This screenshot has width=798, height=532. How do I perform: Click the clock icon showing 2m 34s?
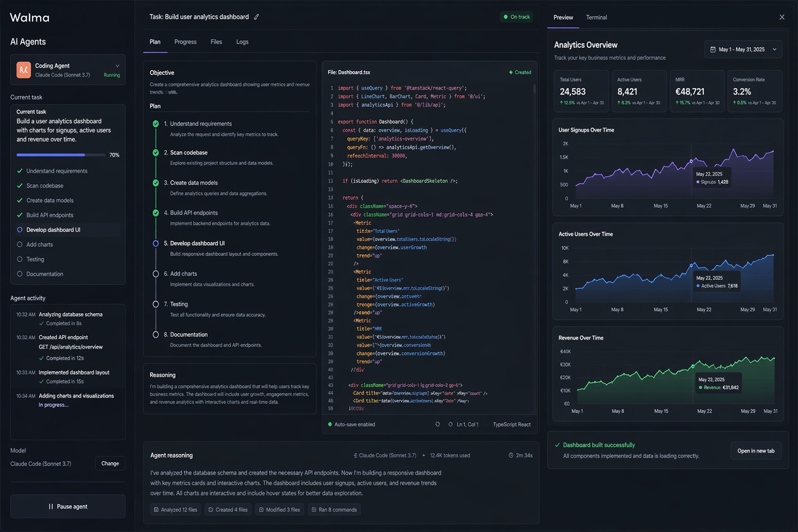(511, 455)
